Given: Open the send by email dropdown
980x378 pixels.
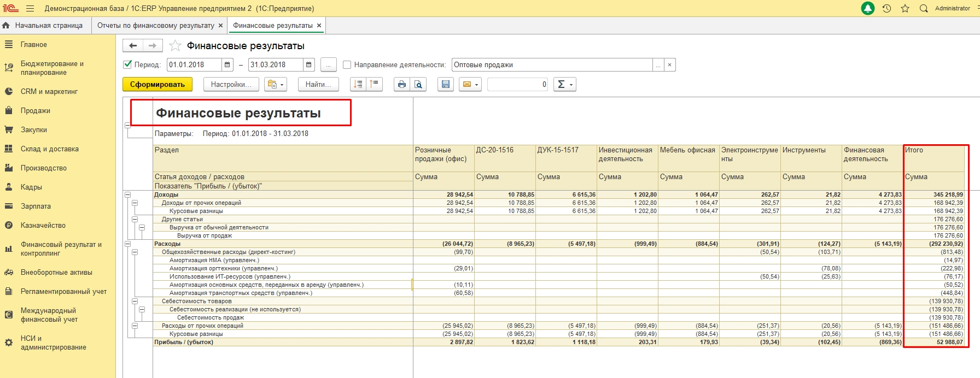Looking at the screenshot, I should [470, 84].
